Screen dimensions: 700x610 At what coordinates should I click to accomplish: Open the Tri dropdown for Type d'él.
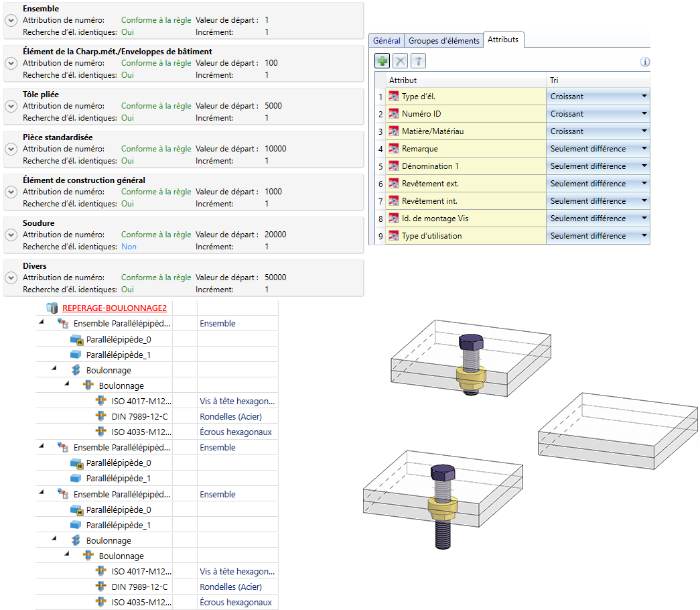(x=644, y=97)
